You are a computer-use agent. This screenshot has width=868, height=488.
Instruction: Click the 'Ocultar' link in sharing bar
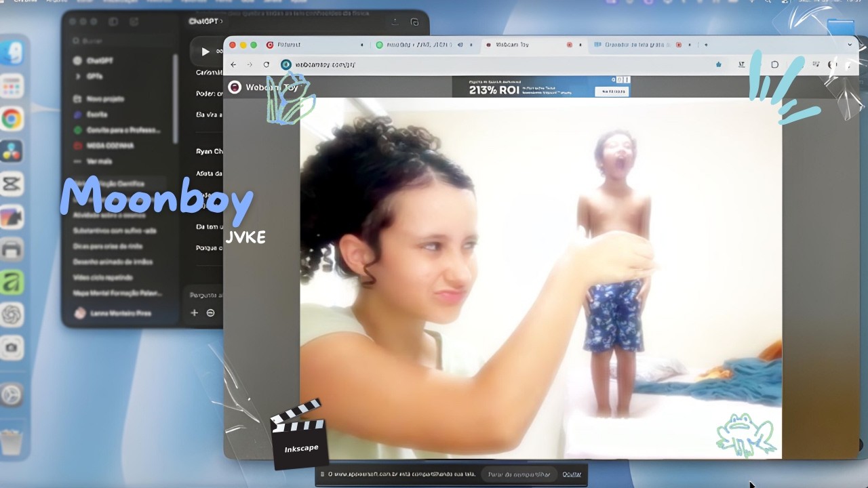coord(572,474)
